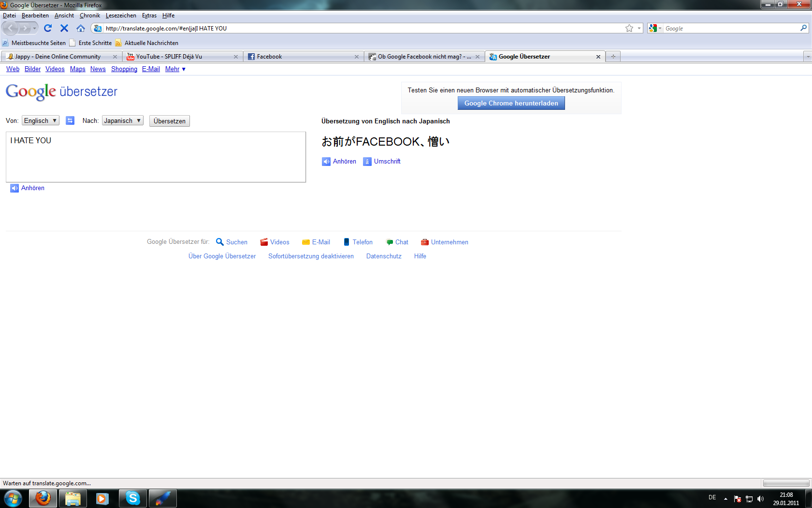Click the stop loading icon

pyautogui.click(x=64, y=28)
